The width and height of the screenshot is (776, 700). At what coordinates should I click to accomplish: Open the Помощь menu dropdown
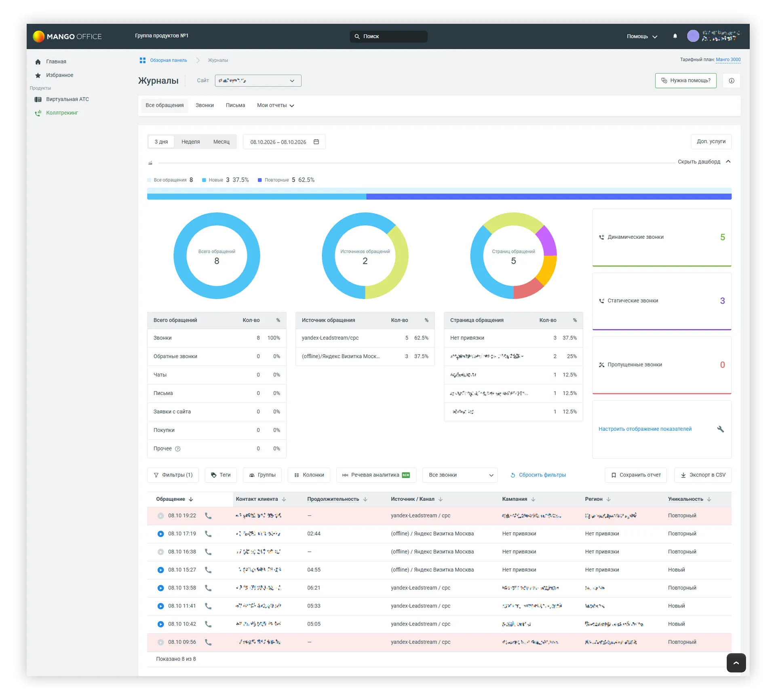642,36
